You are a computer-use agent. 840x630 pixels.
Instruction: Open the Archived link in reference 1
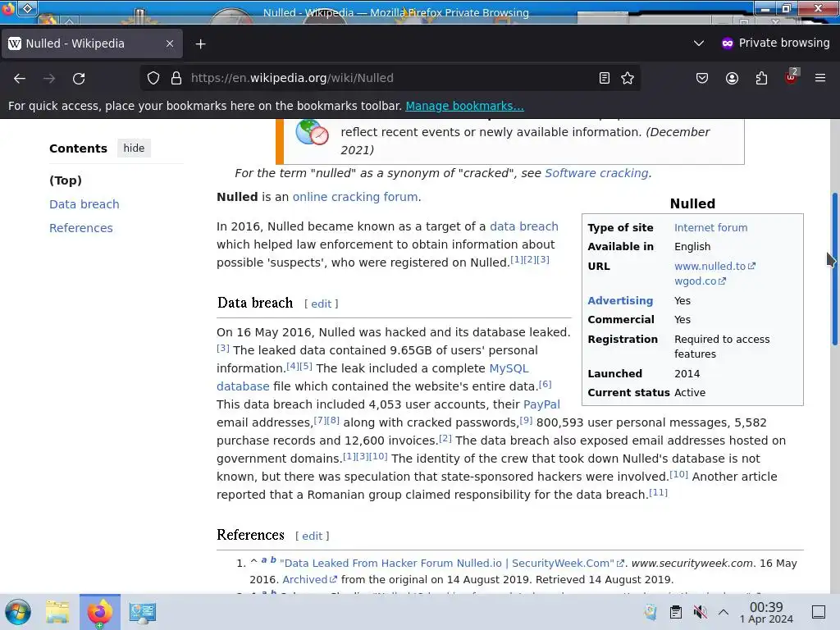coord(309,580)
